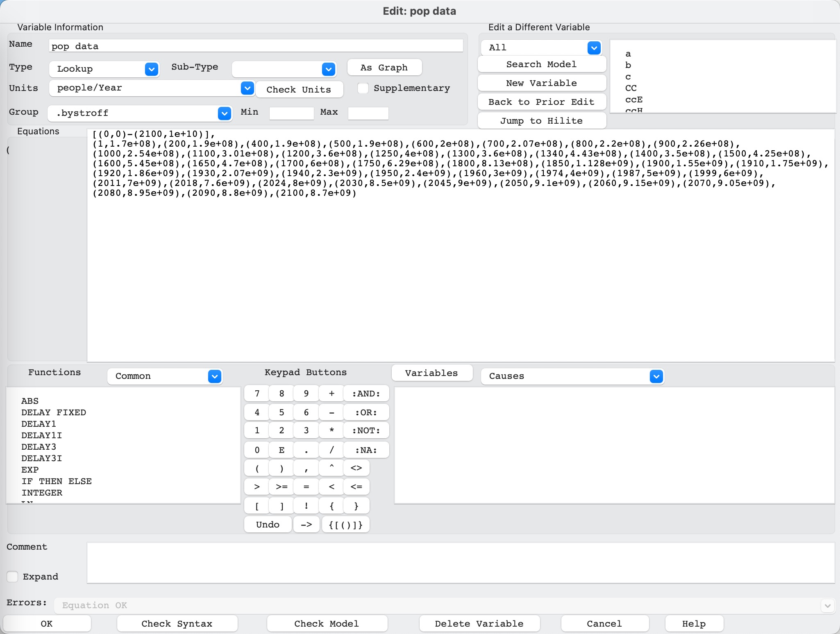Select the ABS function
Viewport: 840px width, 634px height.
(x=30, y=401)
